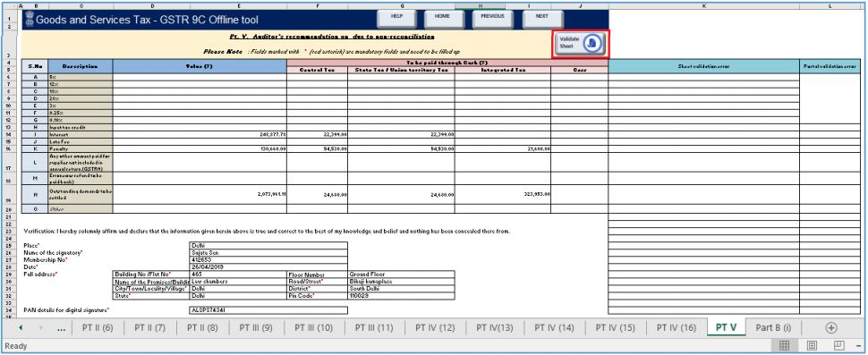This screenshot has height=355, width=868.
Task: Click the Late Fee row label
Action: 81,141
